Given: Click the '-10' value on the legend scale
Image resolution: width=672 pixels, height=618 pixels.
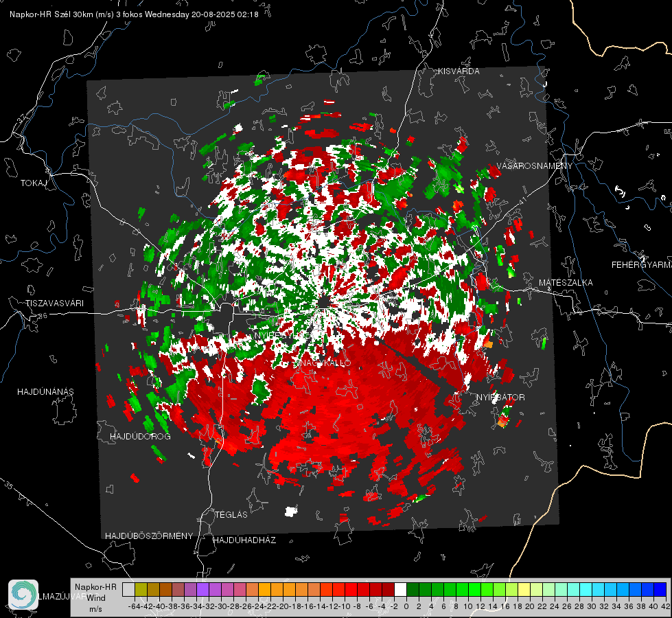Looking at the screenshot, I should point(345,606).
